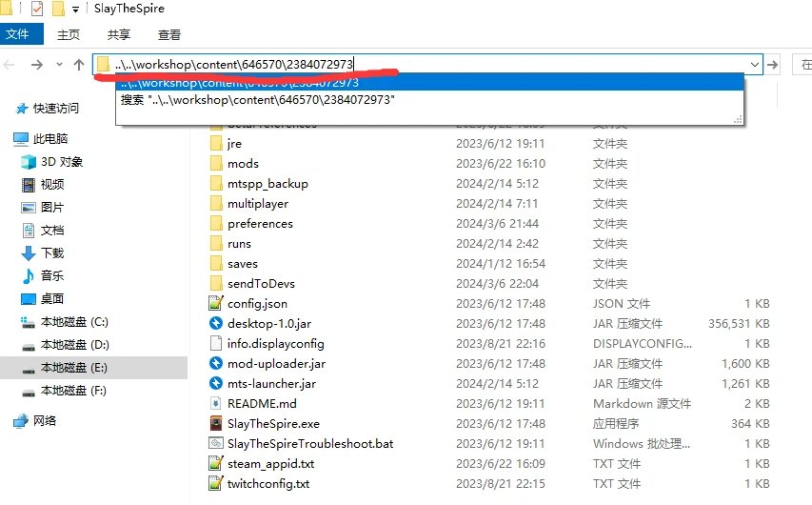Click the mod-uploader.jar file icon

click(216, 363)
